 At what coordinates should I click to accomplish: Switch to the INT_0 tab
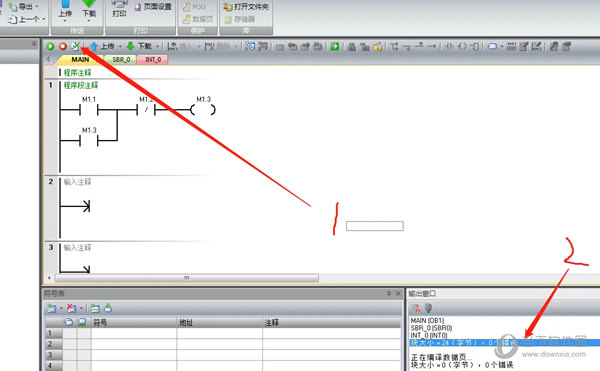[153, 60]
